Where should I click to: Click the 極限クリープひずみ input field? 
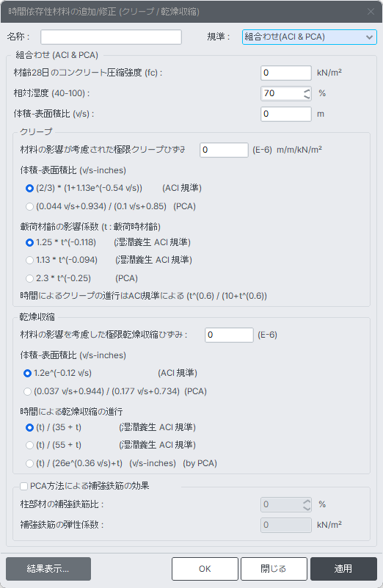coord(224,150)
